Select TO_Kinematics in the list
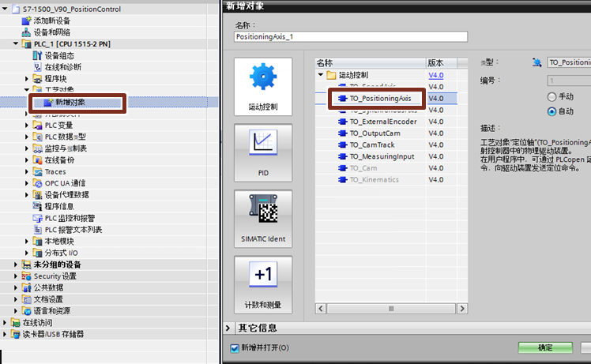The width and height of the screenshot is (591, 364). click(x=374, y=180)
